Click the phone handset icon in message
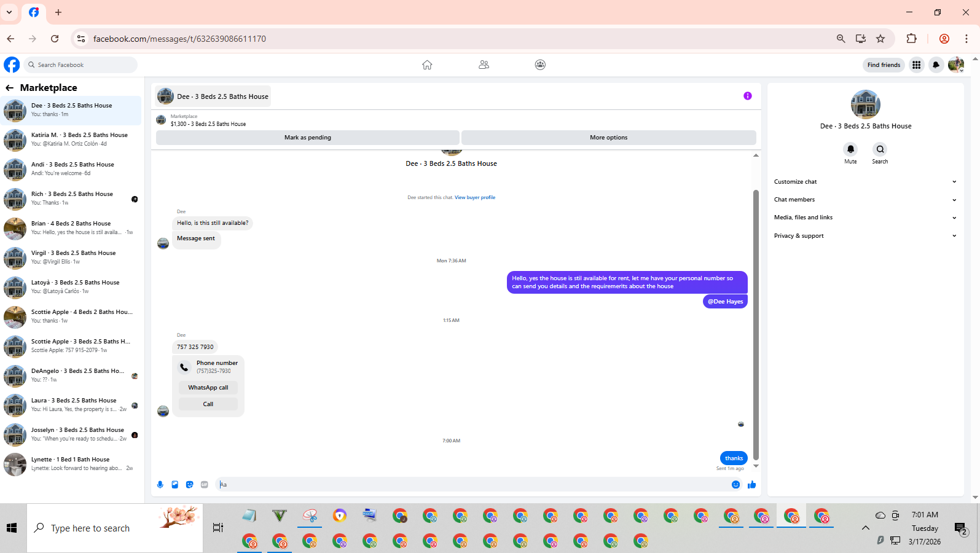This screenshot has height=553, width=980. [184, 367]
